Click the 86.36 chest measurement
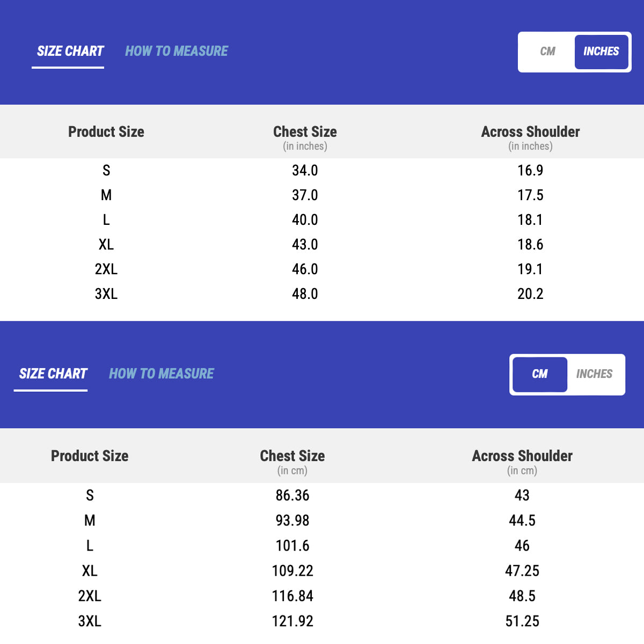 pos(292,495)
